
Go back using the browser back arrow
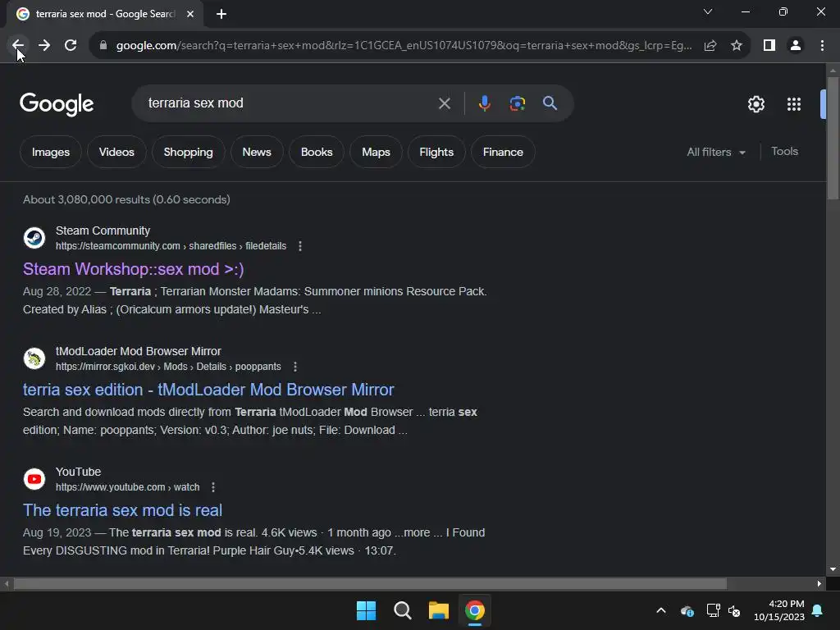tap(18, 46)
